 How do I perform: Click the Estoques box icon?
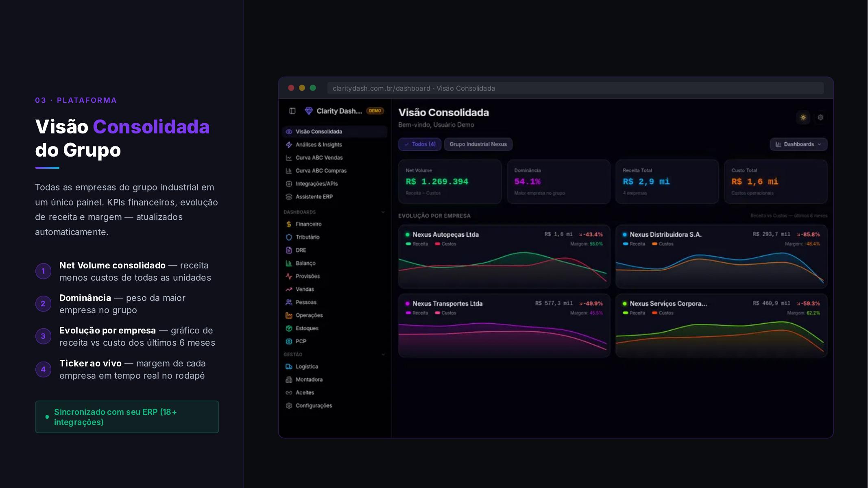(x=289, y=328)
